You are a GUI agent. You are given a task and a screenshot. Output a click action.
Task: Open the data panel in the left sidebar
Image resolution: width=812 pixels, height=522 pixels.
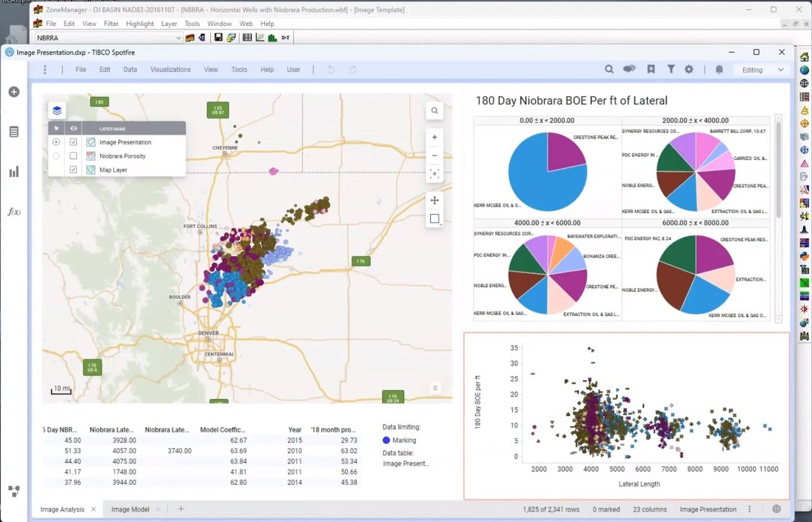click(x=13, y=132)
